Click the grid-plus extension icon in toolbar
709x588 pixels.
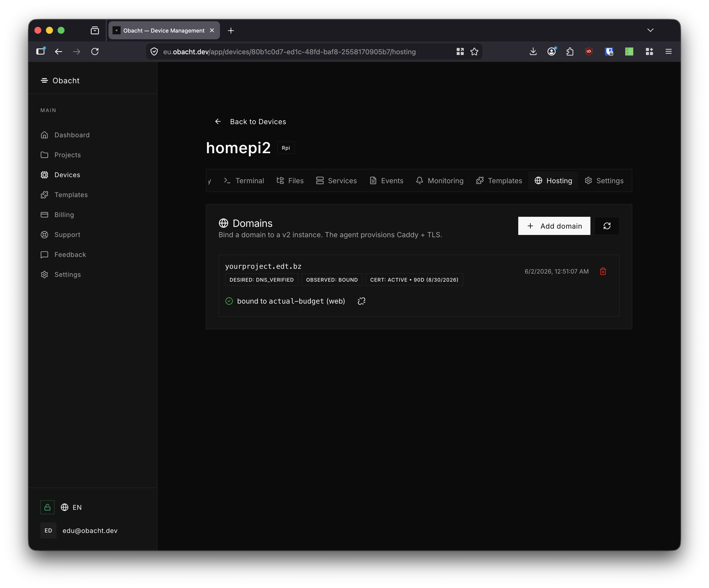(x=649, y=51)
